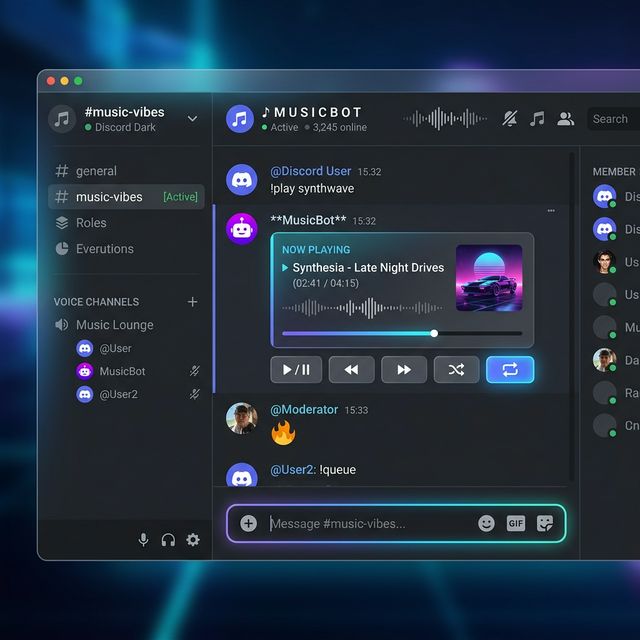Click the MusicBot header avatar
Viewport: 640px width, 640px height.
240,119
